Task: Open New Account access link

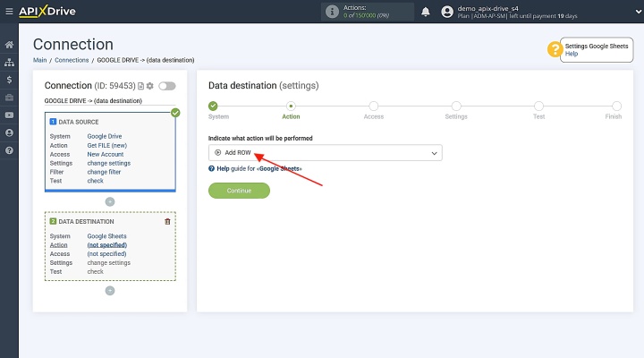Action: click(x=106, y=154)
